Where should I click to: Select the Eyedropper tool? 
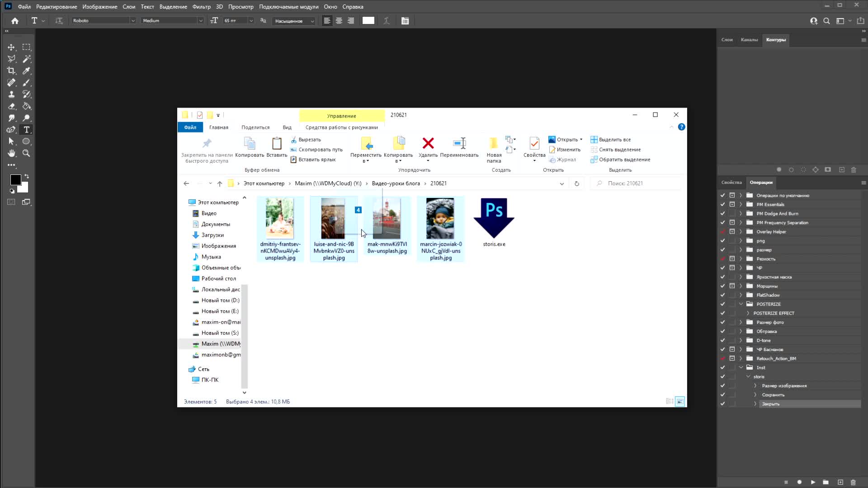[x=27, y=71]
